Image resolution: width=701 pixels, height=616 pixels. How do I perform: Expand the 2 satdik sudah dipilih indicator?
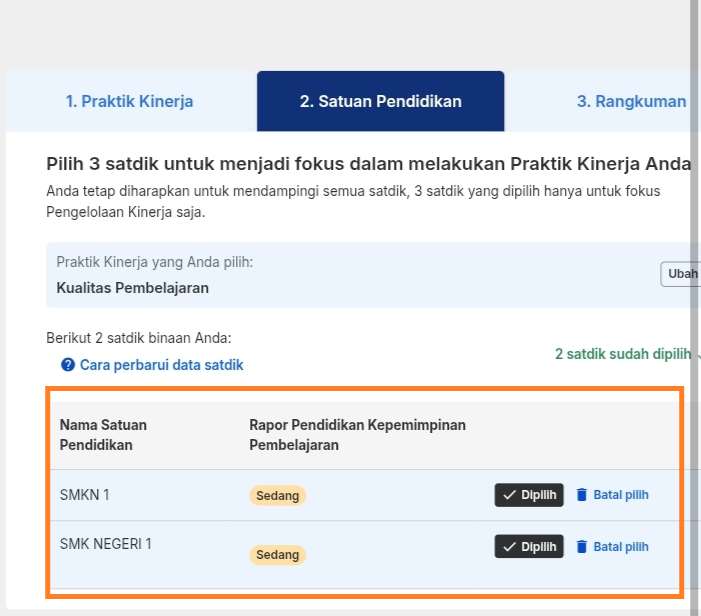(623, 354)
